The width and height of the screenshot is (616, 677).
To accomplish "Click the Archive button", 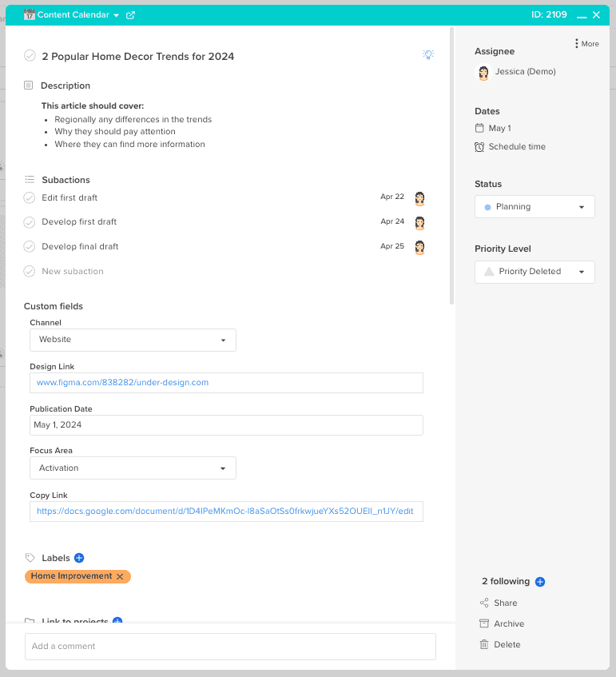I will [x=502, y=623].
